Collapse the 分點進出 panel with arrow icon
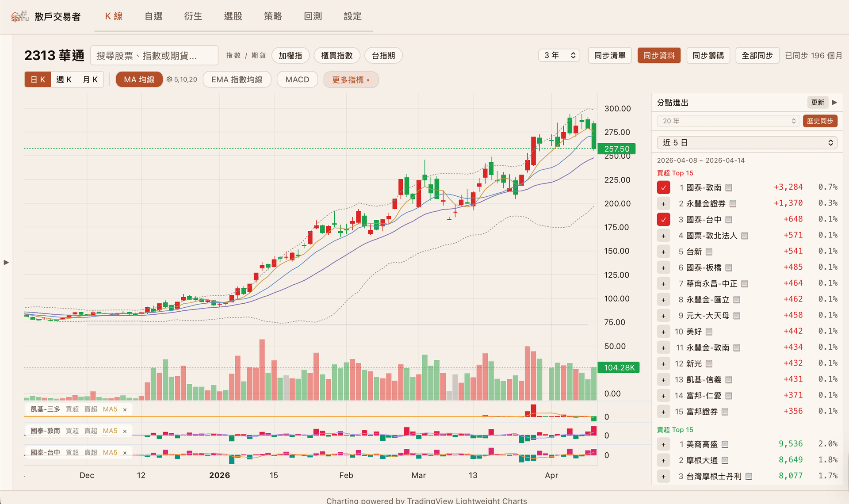The height and width of the screenshot is (504, 849). click(x=834, y=103)
